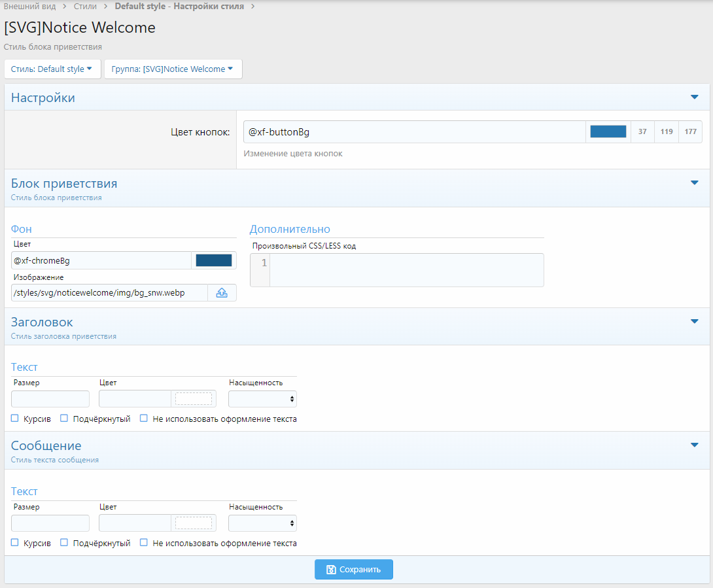The height and width of the screenshot is (588, 713).
Task: Collapse the Настройки section arrow
Action: tap(694, 97)
